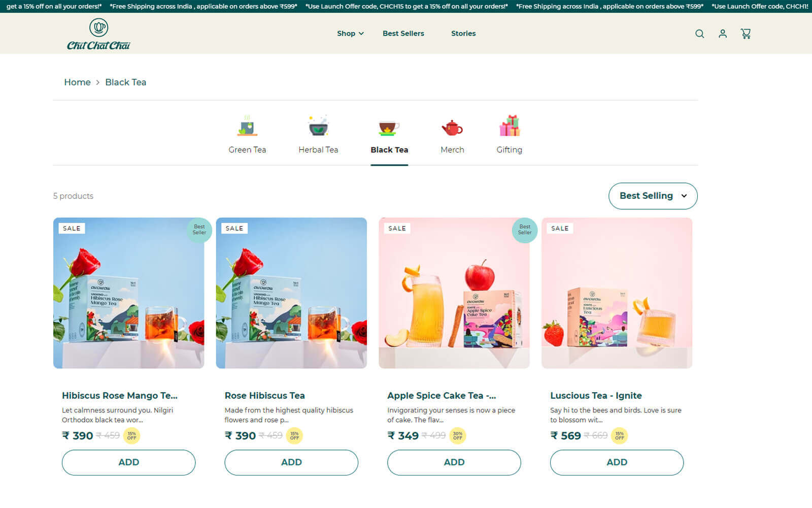Open the Luscious Tea product image
The image size is (812, 508).
[x=617, y=293]
